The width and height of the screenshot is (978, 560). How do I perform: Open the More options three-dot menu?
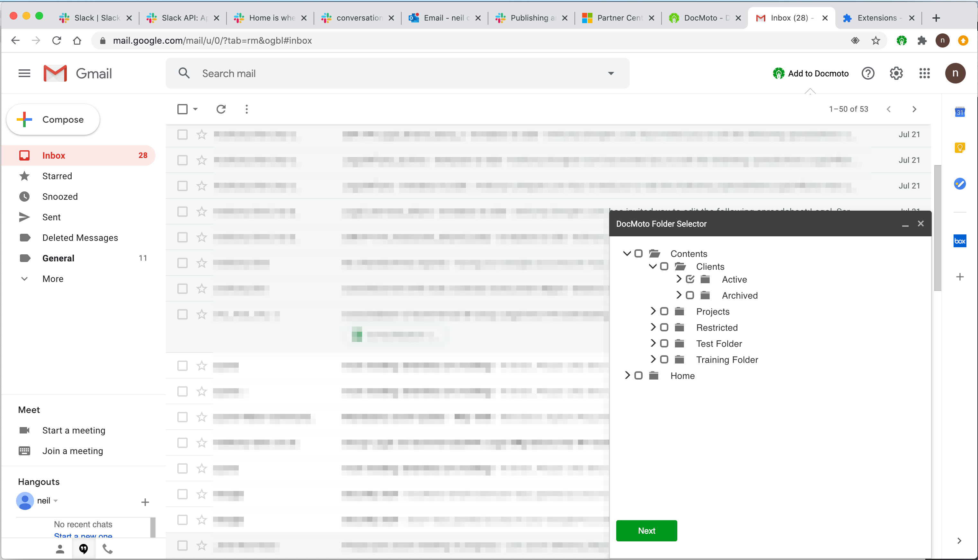247,109
